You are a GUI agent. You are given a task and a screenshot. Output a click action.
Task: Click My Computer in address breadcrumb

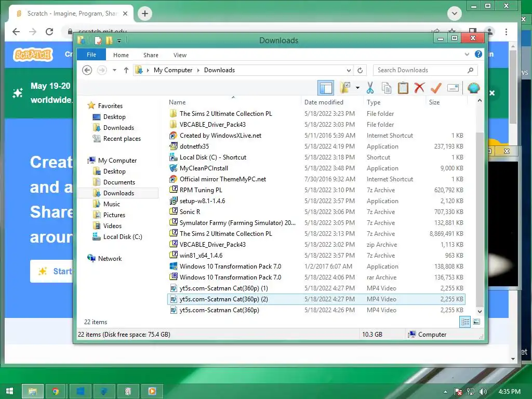172,70
